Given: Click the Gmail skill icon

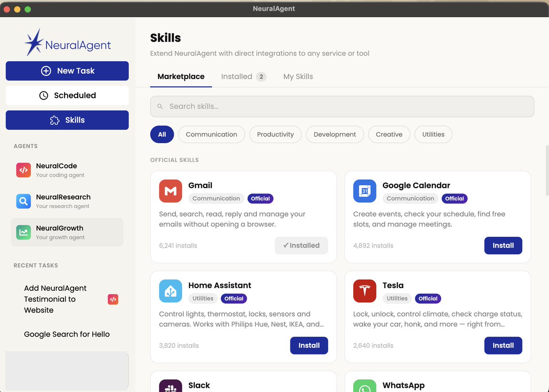Looking at the screenshot, I should tap(170, 191).
